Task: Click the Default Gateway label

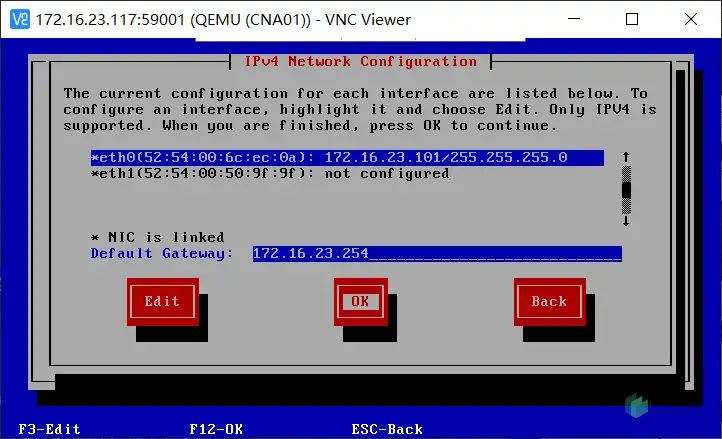Action: coord(162,253)
